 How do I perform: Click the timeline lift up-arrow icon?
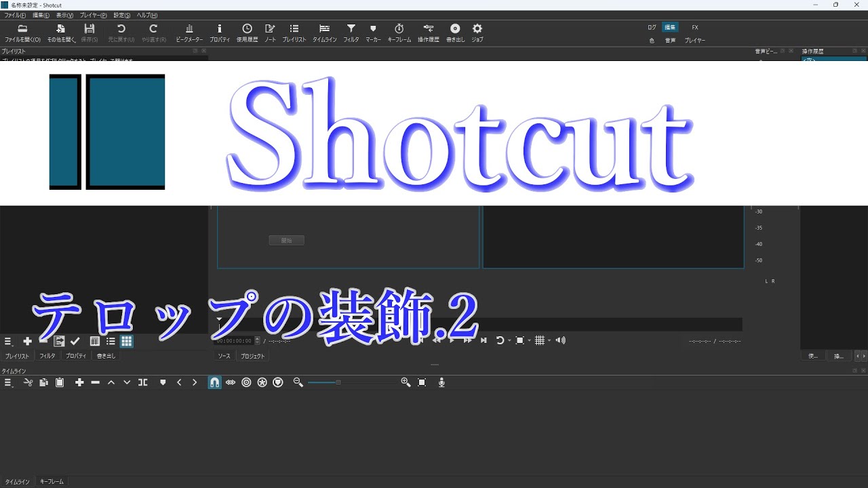[111, 382]
